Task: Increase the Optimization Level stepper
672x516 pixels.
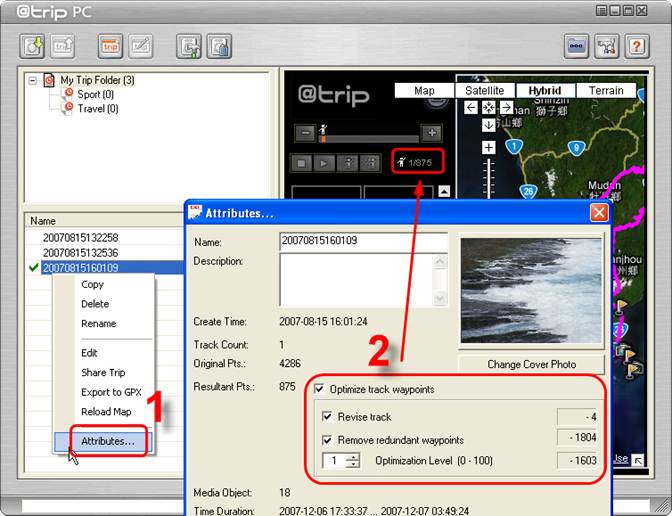Action: pyautogui.click(x=353, y=457)
